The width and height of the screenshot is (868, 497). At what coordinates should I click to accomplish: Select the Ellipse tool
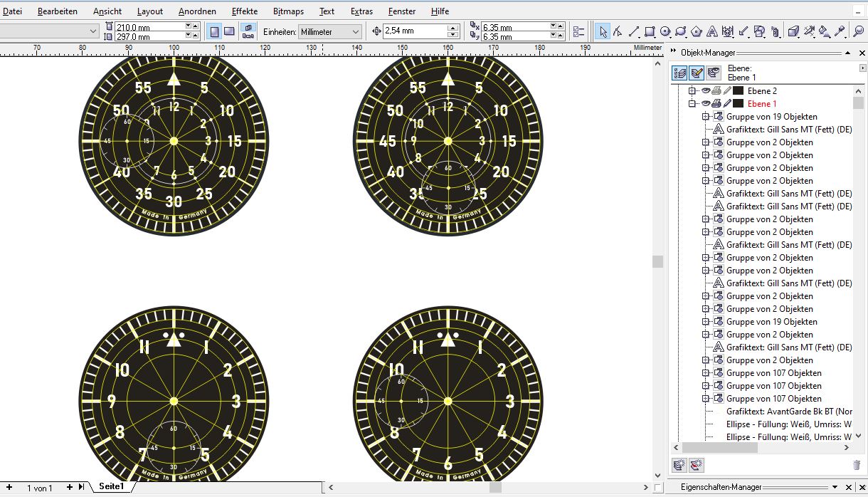pyautogui.click(x=665, y=31)
